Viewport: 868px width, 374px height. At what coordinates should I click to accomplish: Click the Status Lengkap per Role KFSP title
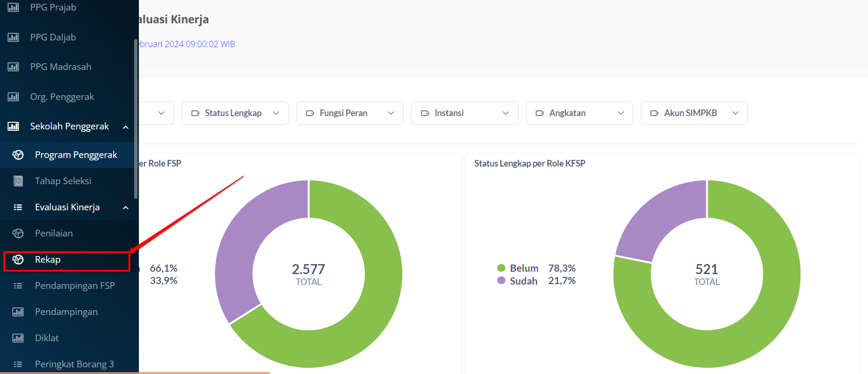pyautogui.click(x=530, y=163)
